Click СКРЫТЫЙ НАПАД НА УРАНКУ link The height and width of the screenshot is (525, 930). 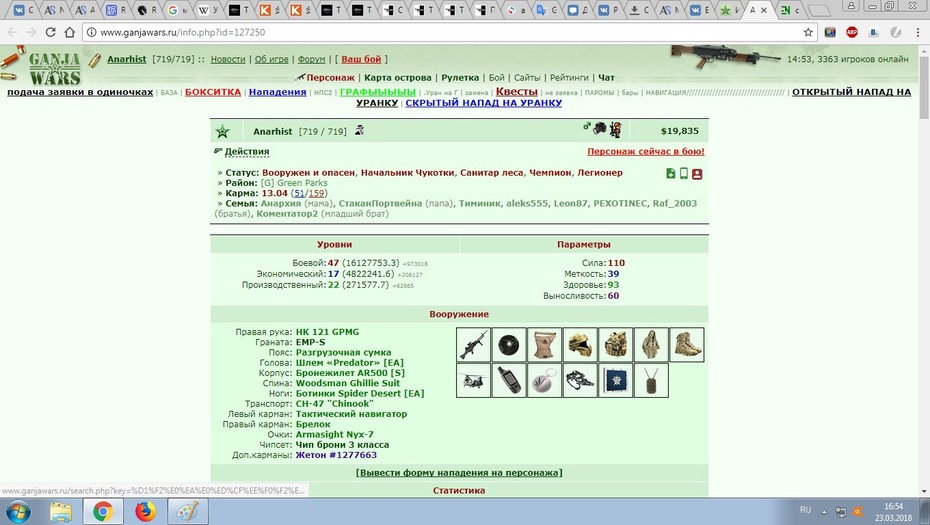(483, 103)
